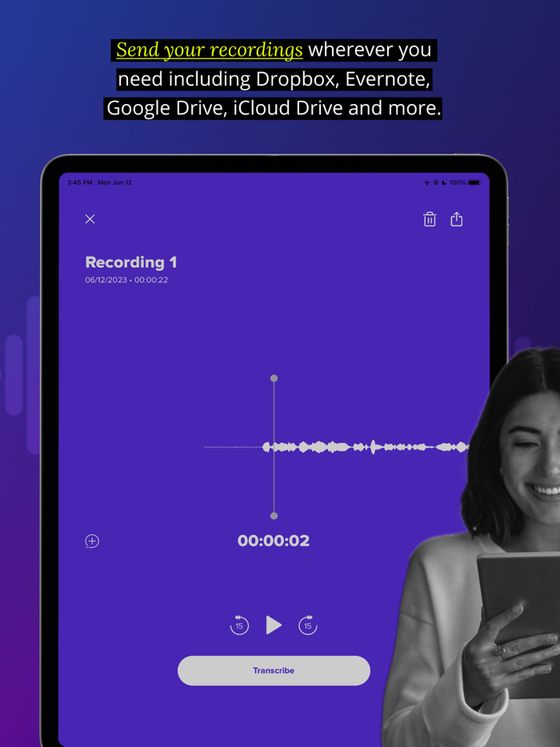The image size is (560, 747).
Task: Add a marker with the plus icon
Action: 92,541
